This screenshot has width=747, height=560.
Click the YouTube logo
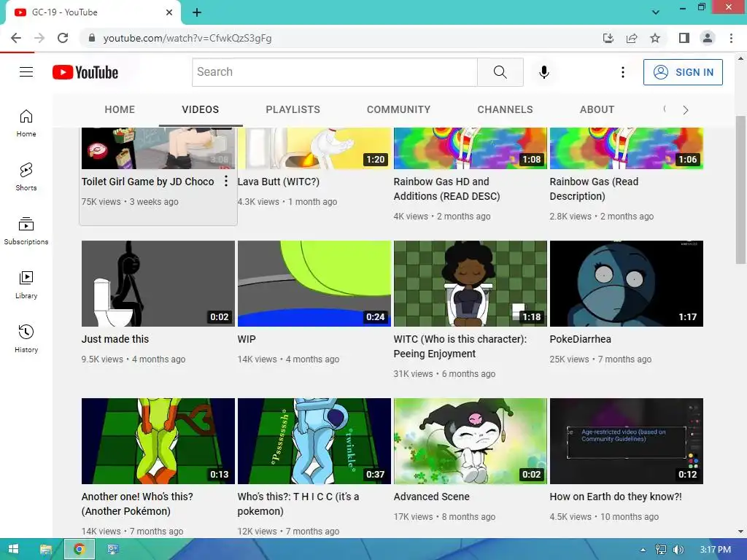(x=85, y=72)
